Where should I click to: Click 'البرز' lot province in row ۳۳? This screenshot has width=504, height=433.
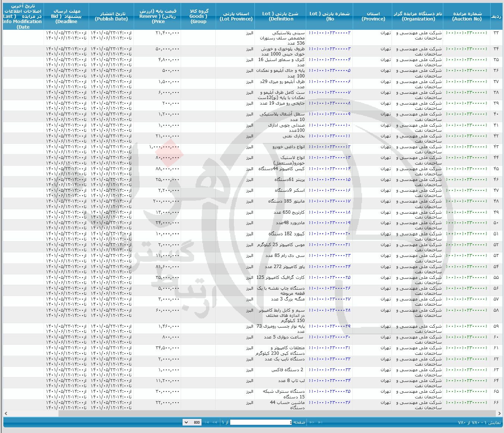(x=250, y=33)
